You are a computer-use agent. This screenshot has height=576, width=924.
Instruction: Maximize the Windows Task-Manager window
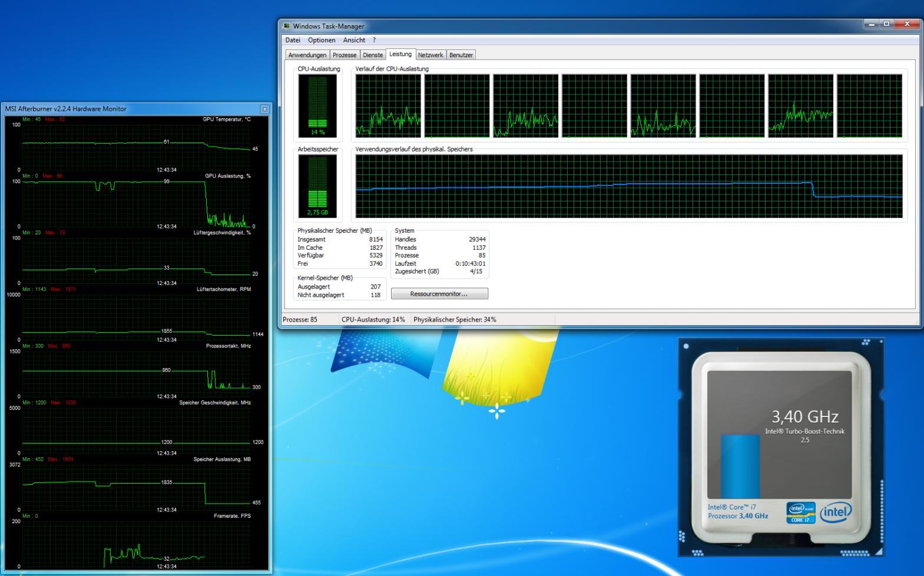point(886,24)
